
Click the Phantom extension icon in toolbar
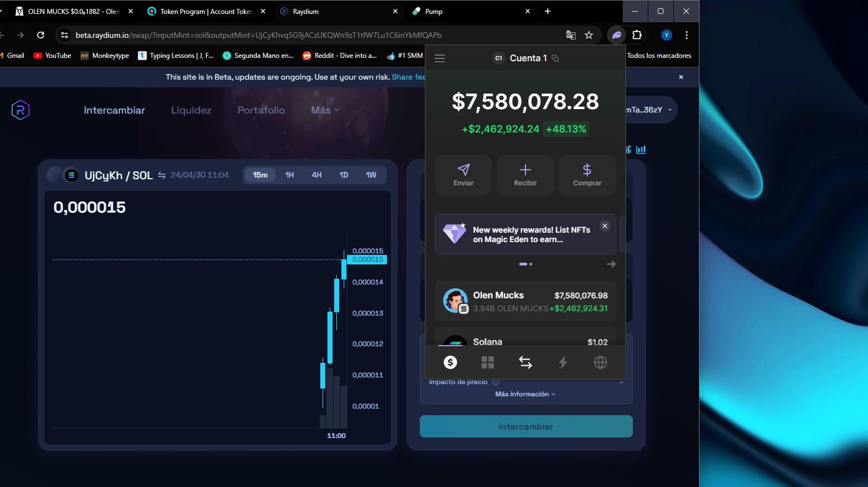click(x=617, y=35)
